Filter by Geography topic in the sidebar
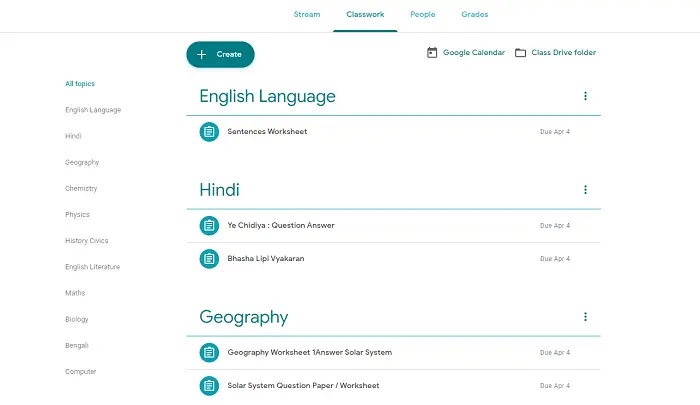 coord(82,162)
